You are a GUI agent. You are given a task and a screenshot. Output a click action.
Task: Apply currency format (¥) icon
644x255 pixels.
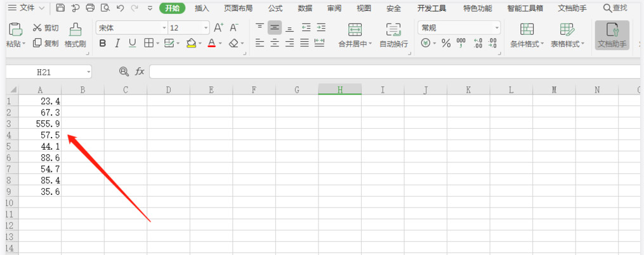[x=426, y=43]
